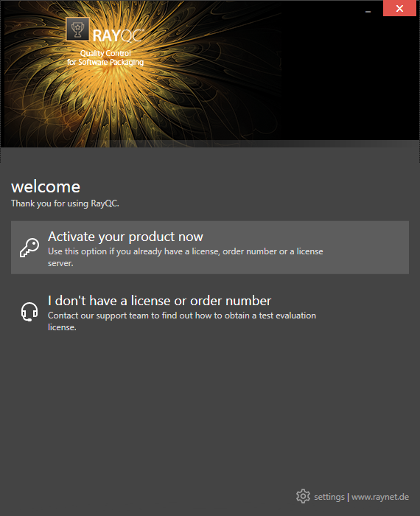Visit the www.raynet.de link
Image resolution: width=420 pixels, height=516 pixels.
pos(380,497)
